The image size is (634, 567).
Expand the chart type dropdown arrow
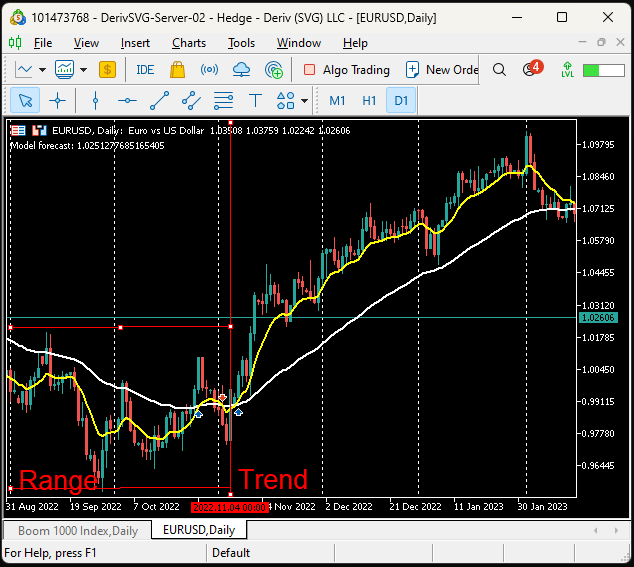point(42,70)
